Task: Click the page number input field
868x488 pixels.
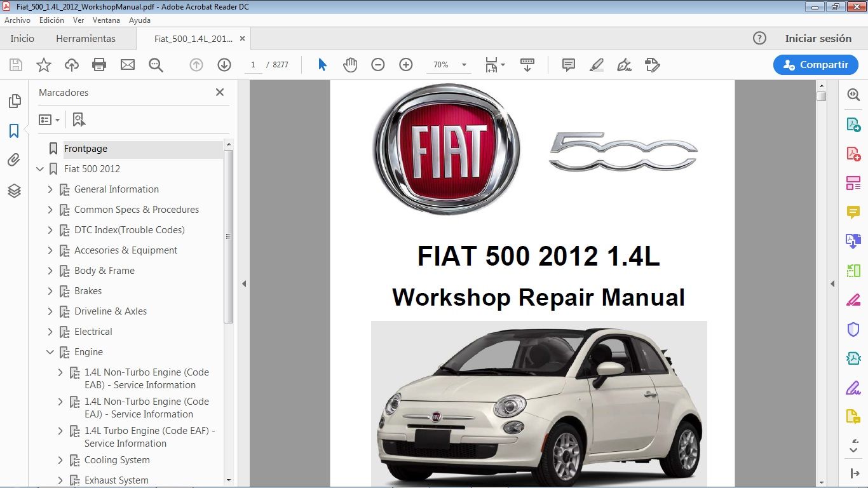Action: (x=253, y=65)
